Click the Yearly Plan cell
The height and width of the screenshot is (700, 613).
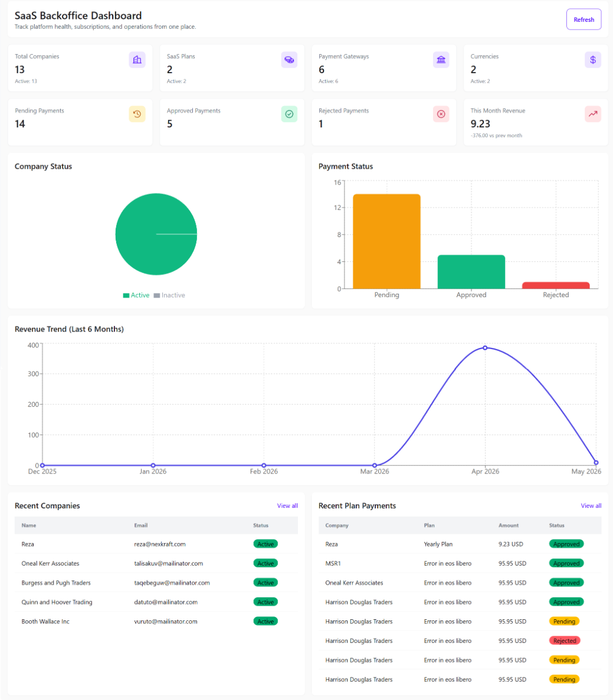point(438,544)
